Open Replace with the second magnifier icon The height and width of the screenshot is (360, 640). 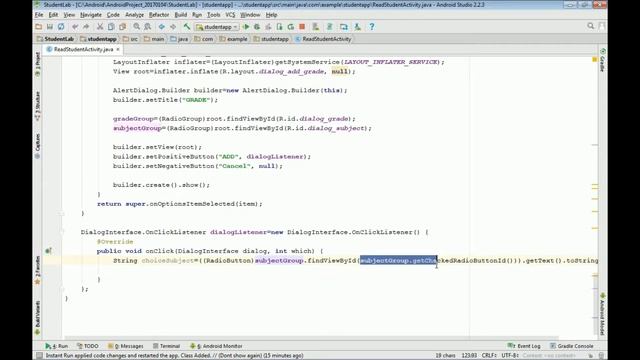(x=148, y=27)
